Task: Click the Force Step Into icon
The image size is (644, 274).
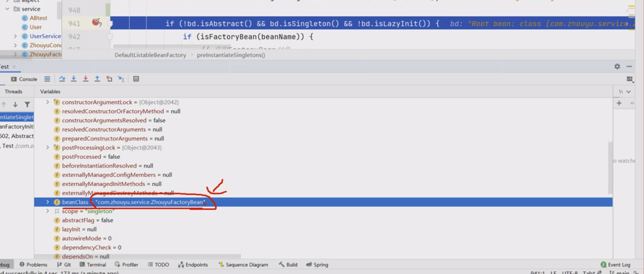Action: click(86, 79)
